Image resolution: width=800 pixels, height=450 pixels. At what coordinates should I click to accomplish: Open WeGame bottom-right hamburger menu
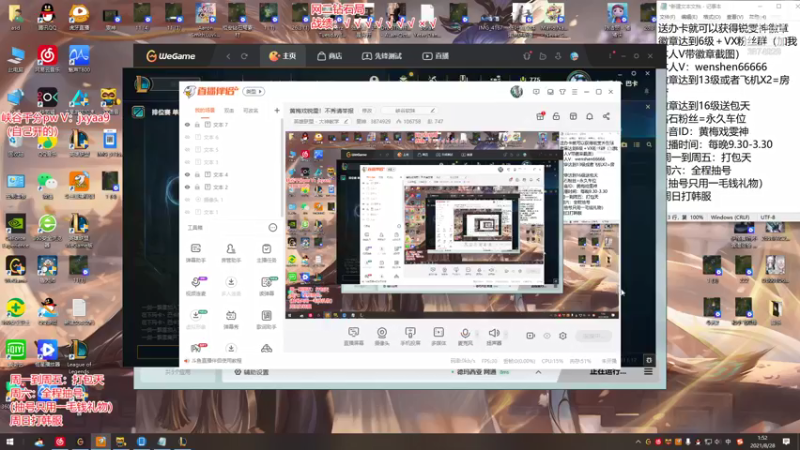coord(648,372)
